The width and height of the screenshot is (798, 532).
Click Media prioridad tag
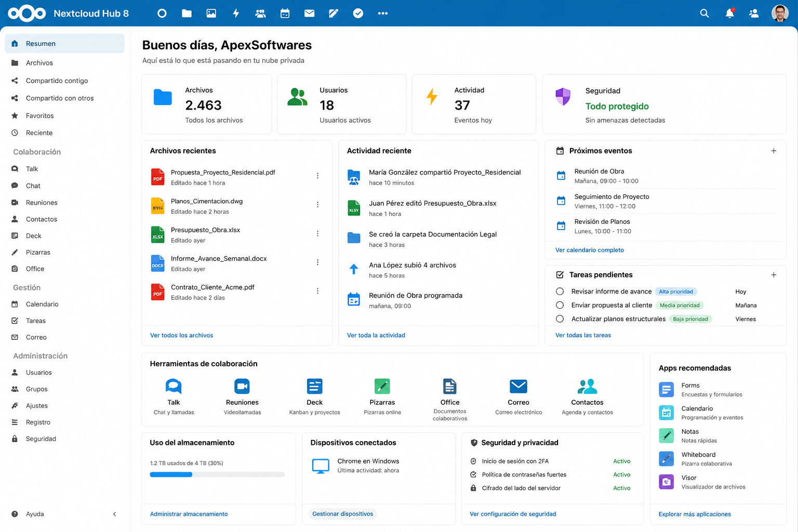point(680,305)
